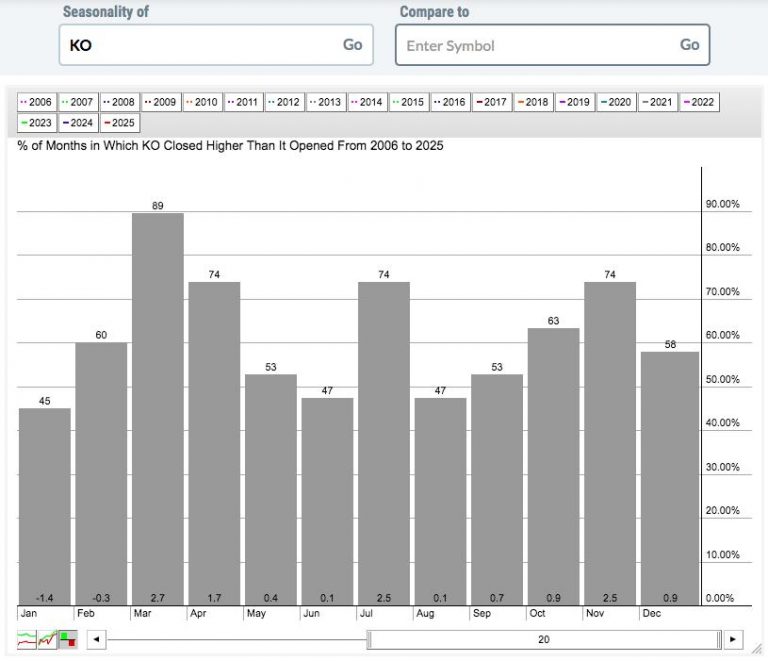This screenshot has height=661, width=768.
Task: Click the Seasonality of heading
Action: tap(106, 11)
